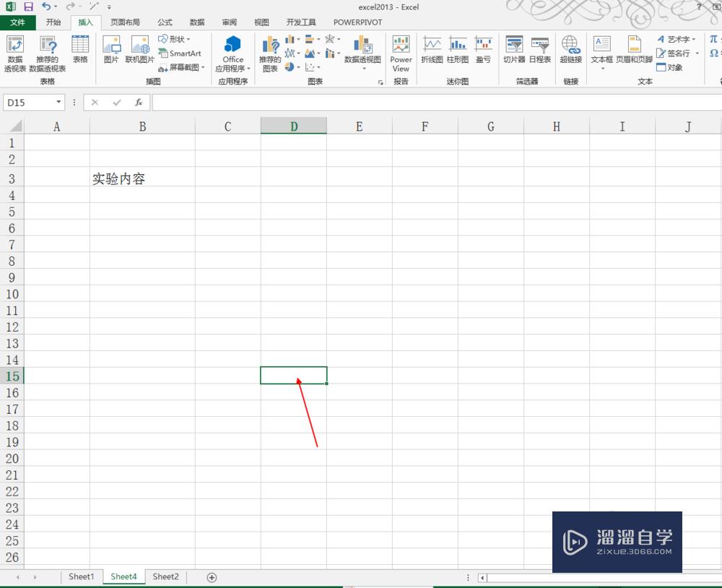This screenshot has width=722, height=588.
Task: Insert a Timeline (日程表)
Action: coord(541,51)
